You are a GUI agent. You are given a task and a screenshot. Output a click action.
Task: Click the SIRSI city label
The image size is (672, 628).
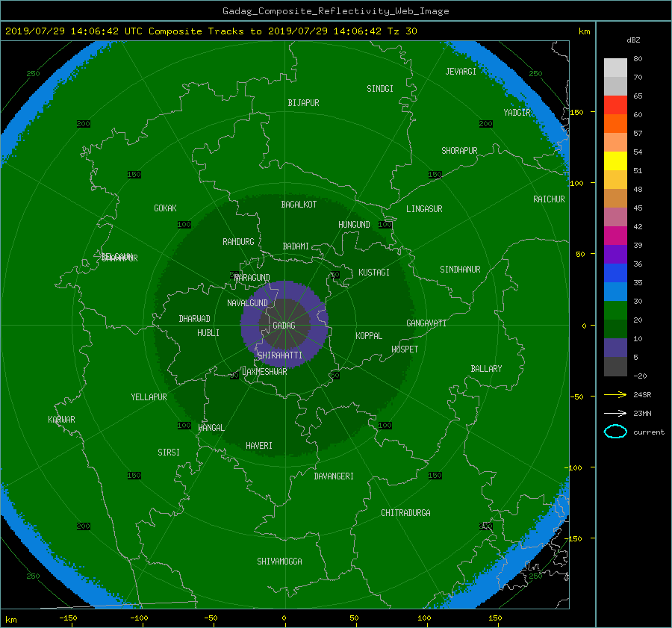pyautogui.click(x=169, y=453)
